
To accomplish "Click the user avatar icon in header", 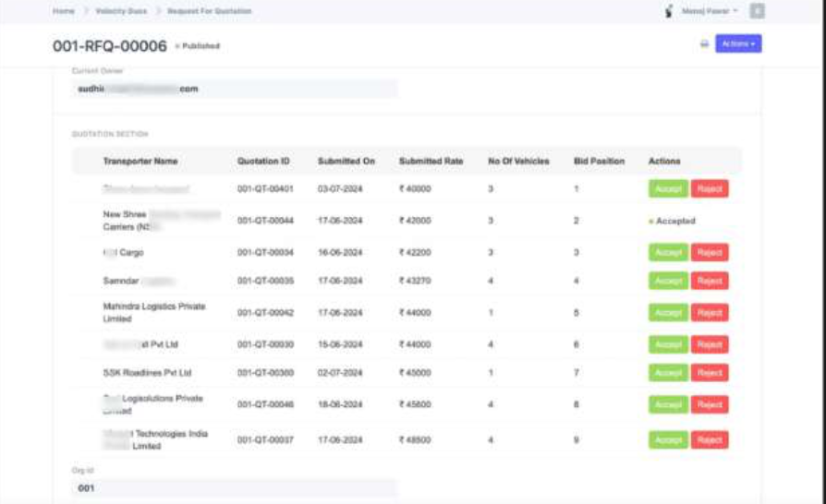I will click(x=669, y=11).
